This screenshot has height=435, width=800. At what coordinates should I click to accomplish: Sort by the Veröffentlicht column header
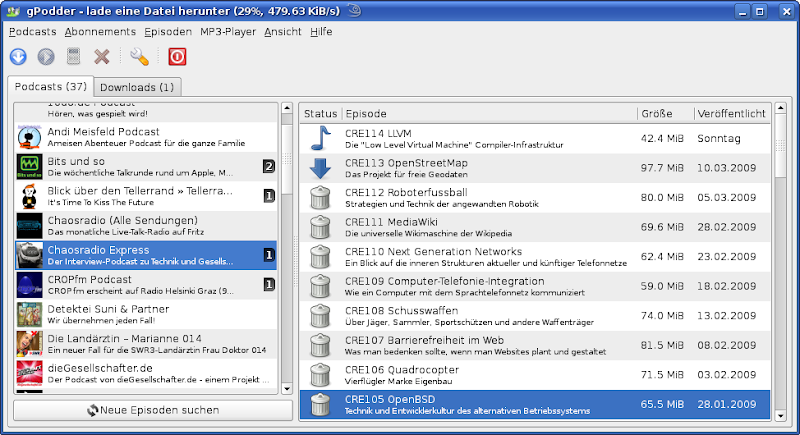coord(732,114)
